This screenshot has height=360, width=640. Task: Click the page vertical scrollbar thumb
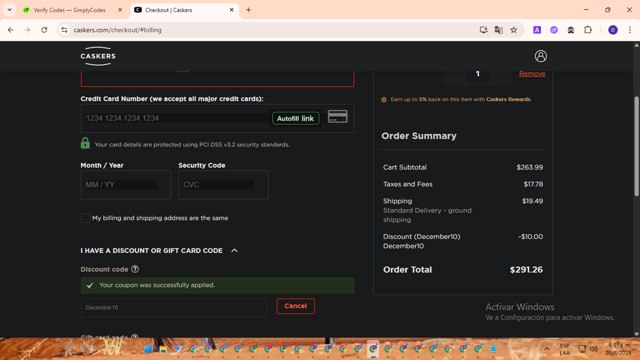[636, 147]
